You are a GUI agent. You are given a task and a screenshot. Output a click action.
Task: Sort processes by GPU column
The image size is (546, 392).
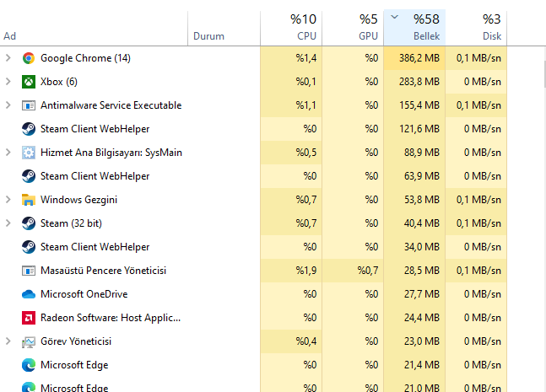(x=353, y=28)
